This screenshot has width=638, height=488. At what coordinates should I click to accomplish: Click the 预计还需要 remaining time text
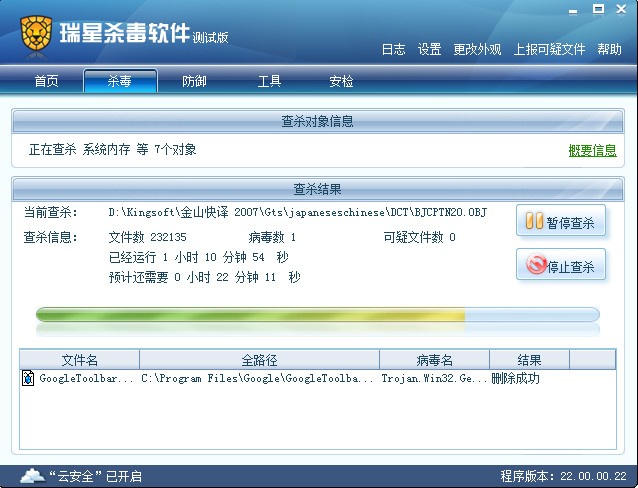(x=205, y=277)
